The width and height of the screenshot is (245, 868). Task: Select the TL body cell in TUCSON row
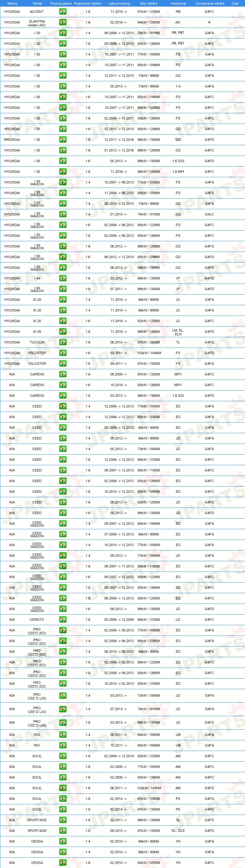178,342
